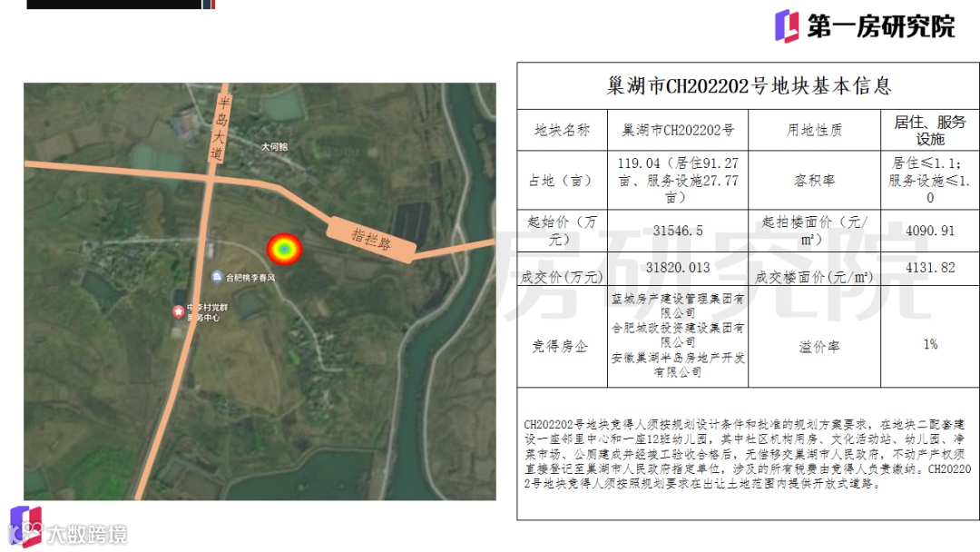The height and width of the screenshot is (552, 980).
Task: Click the 4090.91 value cell
Action: pyautogui.click(x=930, y=231)
